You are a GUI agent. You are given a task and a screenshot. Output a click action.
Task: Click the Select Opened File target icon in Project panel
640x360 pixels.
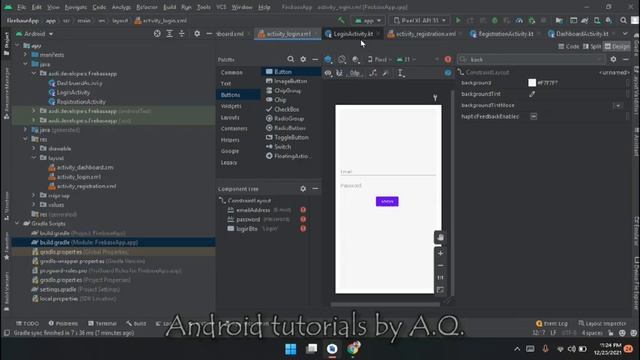click(x=157, y=34)
